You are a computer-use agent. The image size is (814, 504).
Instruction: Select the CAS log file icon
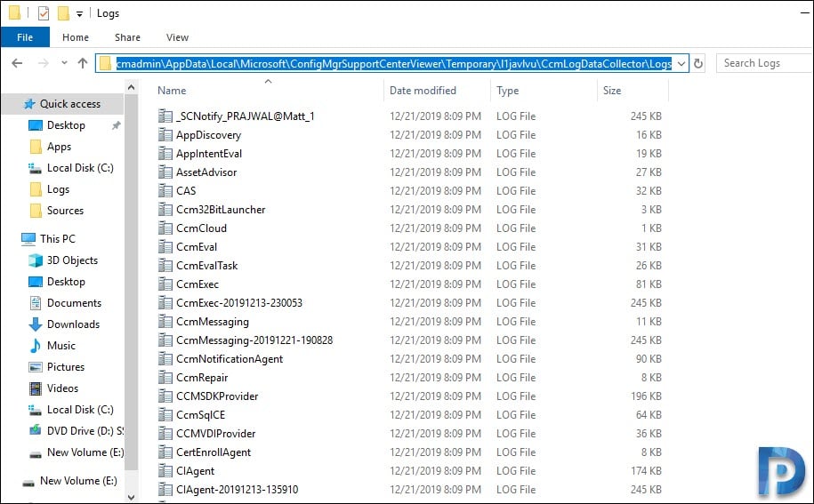tap(165, 191)
